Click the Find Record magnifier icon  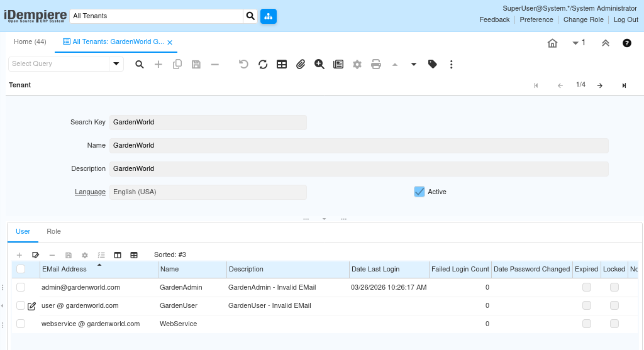tap(140, 65)
